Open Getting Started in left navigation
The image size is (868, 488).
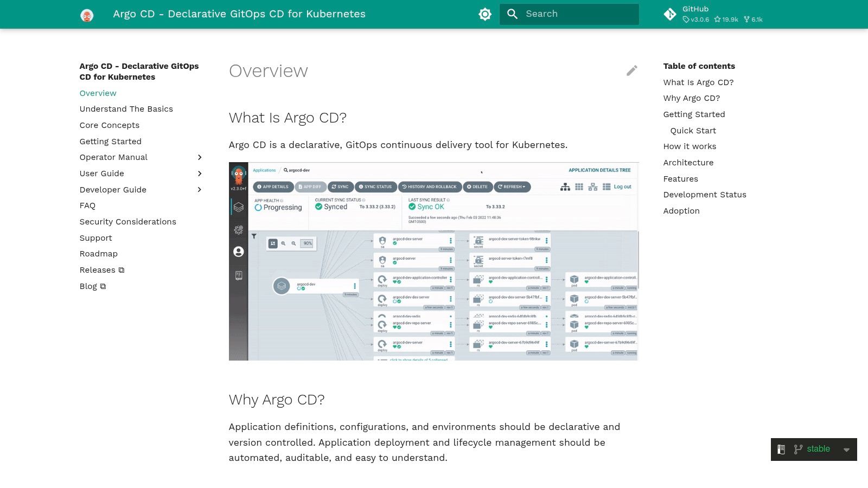click(111, 142)
